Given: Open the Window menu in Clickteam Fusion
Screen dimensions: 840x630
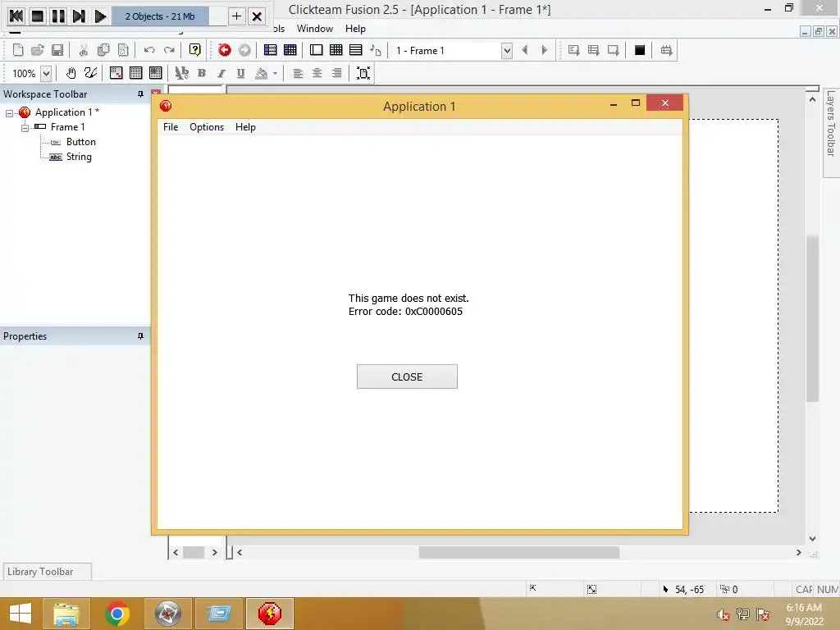Looking at the screenshot, I should click(x=315, y=29).
